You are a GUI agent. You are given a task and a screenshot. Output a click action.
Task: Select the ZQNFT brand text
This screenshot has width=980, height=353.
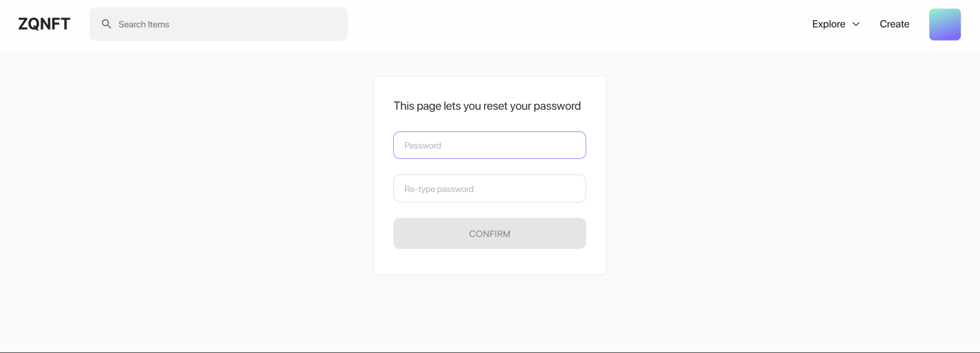point(44,24)
